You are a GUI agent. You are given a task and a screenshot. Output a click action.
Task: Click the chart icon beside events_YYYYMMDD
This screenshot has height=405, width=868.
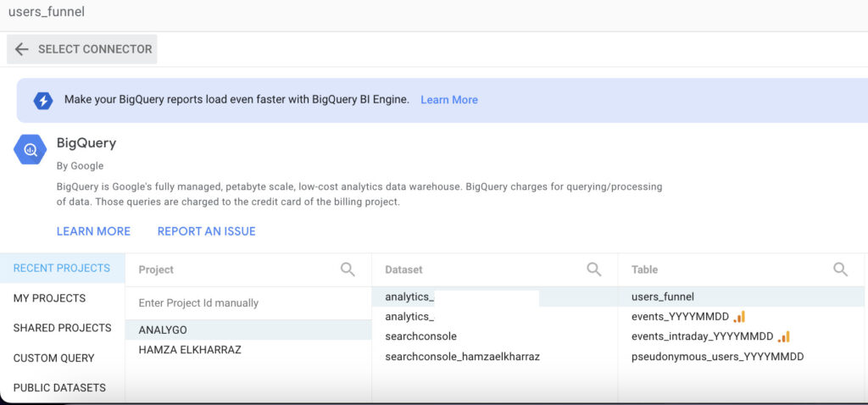coord(739,317)
